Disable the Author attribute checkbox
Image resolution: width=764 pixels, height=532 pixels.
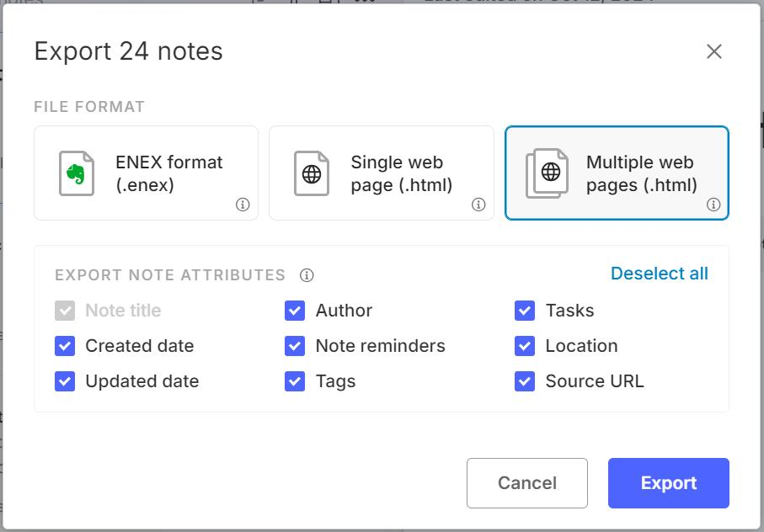[295, 311]
